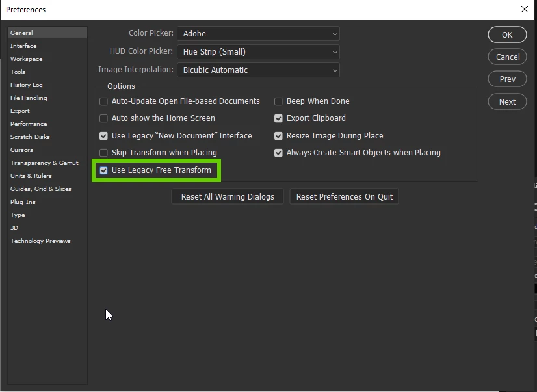Open Guides, Grid & Slices preferences
The height and width of the screenshot is (392, 537).
[x=47, y=189]
